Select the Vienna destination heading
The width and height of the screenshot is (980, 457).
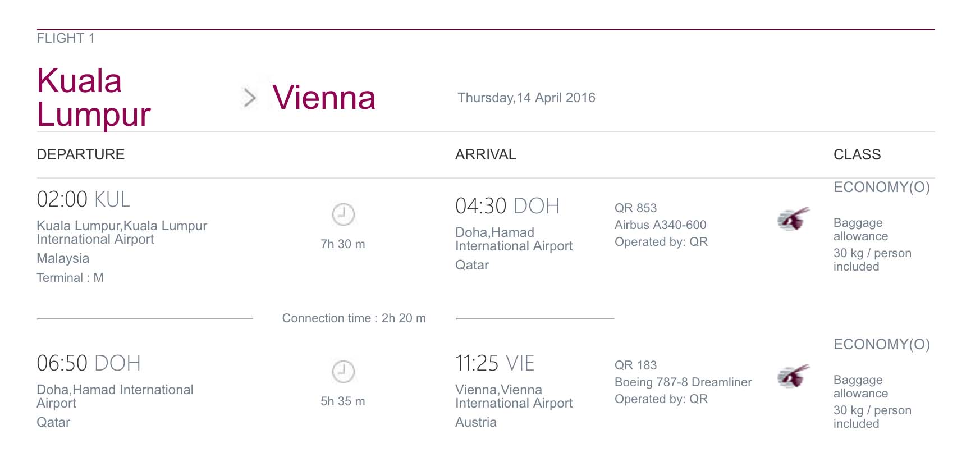[x=324, y=97]
